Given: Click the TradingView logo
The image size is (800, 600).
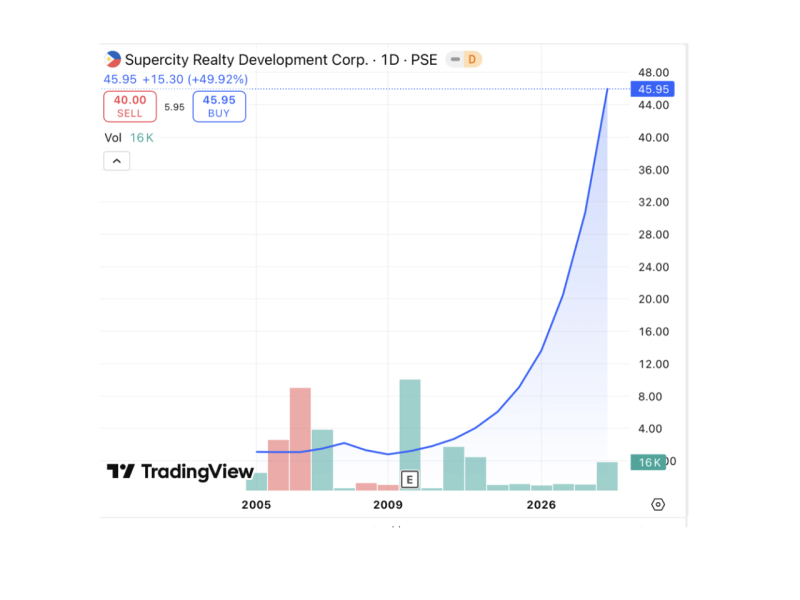Looking at the screenshot, I should 178,470.
